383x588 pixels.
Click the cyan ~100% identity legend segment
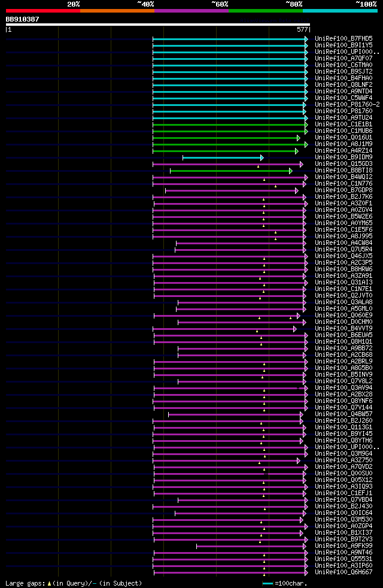[x=341, y=11]
